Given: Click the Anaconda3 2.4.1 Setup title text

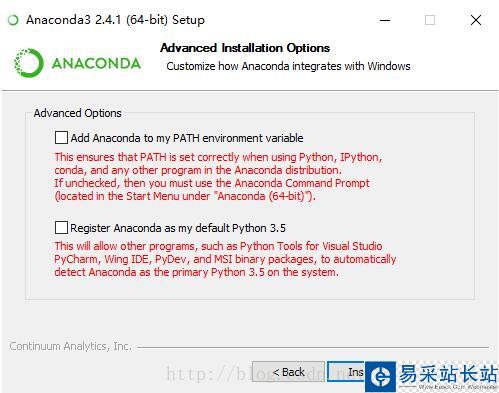Looking at the screenshot, I should click(115, 20).
